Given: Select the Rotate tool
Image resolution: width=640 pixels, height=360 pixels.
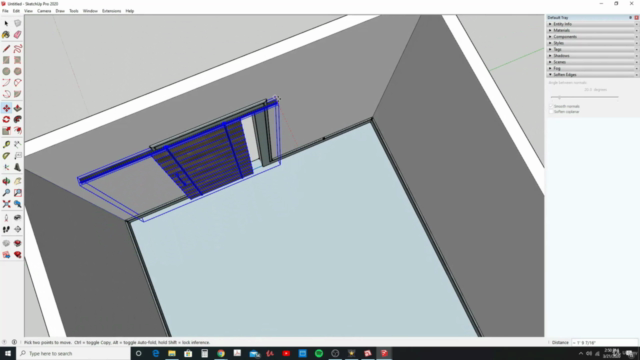Looking at the screenshot, I should click(6, 120).
